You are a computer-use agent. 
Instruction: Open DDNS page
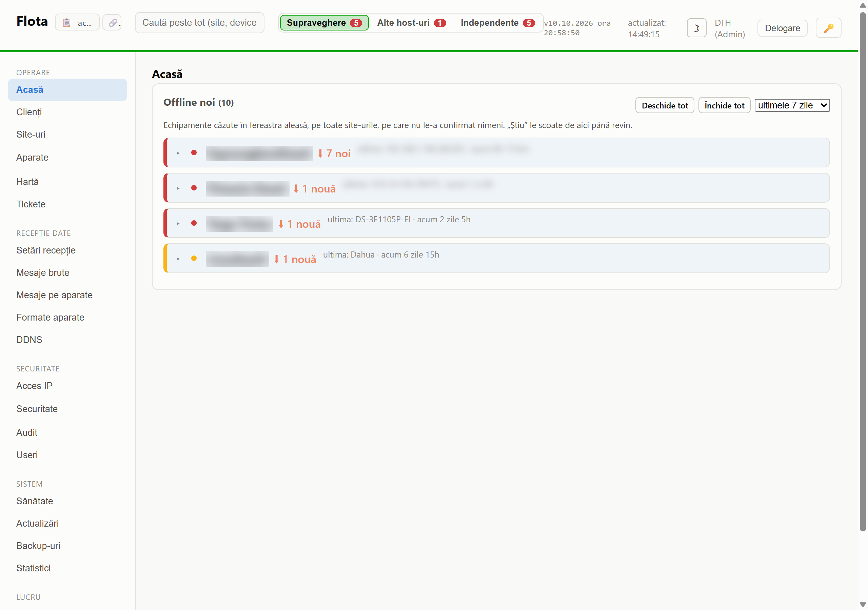point(67,339)
